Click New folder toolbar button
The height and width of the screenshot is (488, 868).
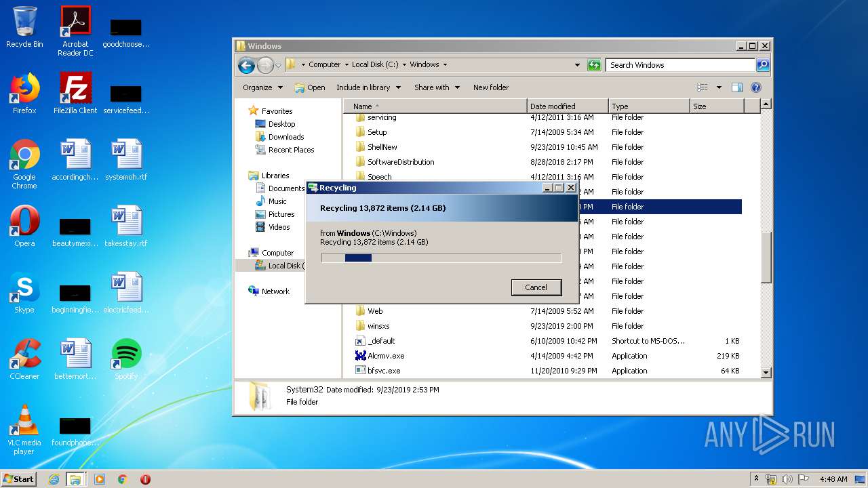pos(491,87)
